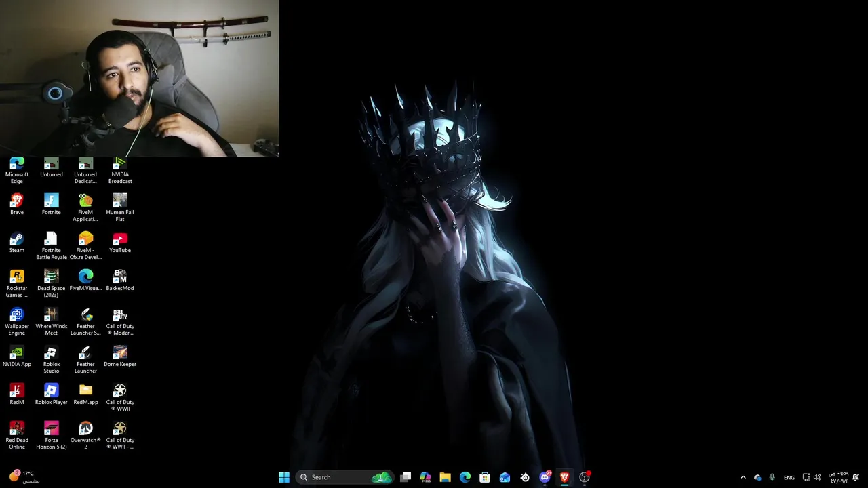Image resolution: width=868 pixels, height=488 pixels.
Task: Open the volume speaker tray control
Action: (x=817, y=477)
